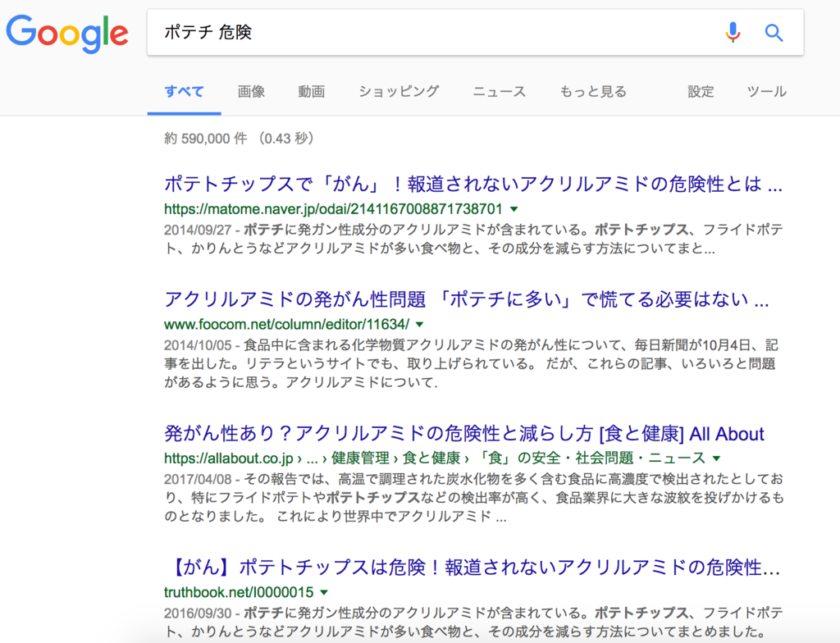The image size is (840, 643).
Task: Open result ポテトチップスで「がん」！報道されない
Action: (473, 184)
